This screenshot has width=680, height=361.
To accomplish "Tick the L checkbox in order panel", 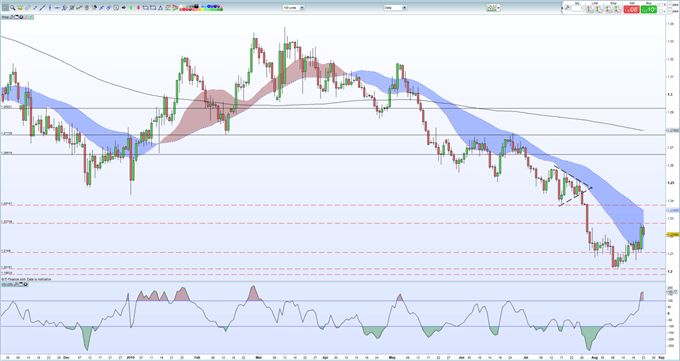I will click(661, 11).
